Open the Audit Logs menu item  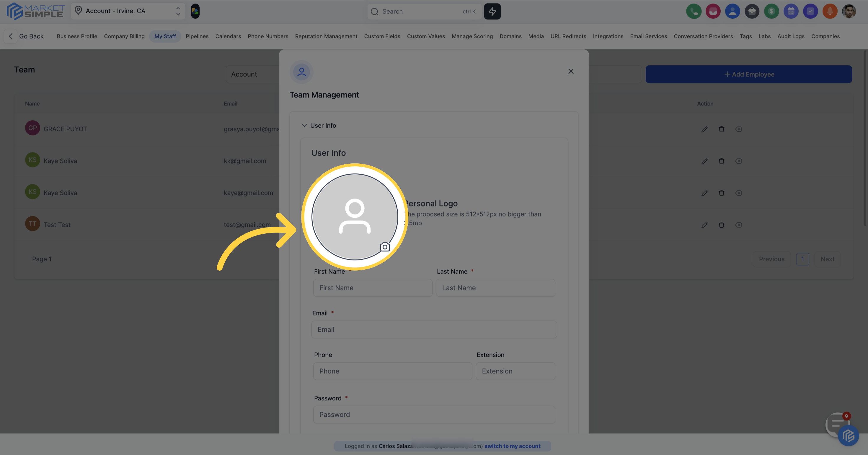pos(791,36)
